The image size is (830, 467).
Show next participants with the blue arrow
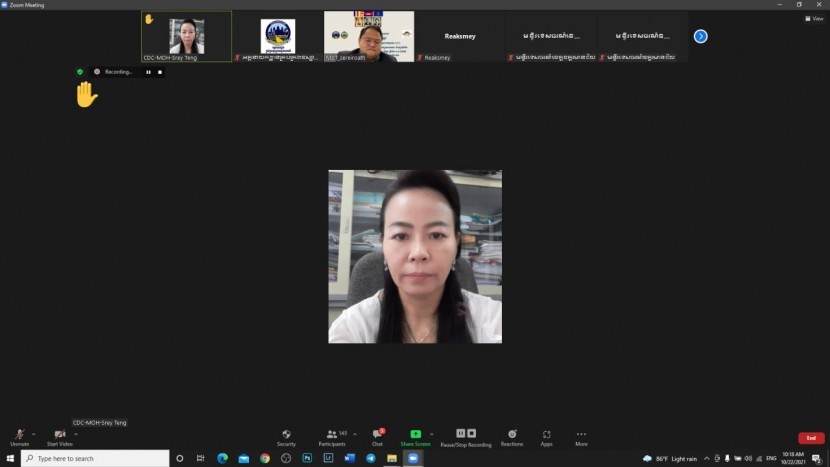tap(700, 36)
